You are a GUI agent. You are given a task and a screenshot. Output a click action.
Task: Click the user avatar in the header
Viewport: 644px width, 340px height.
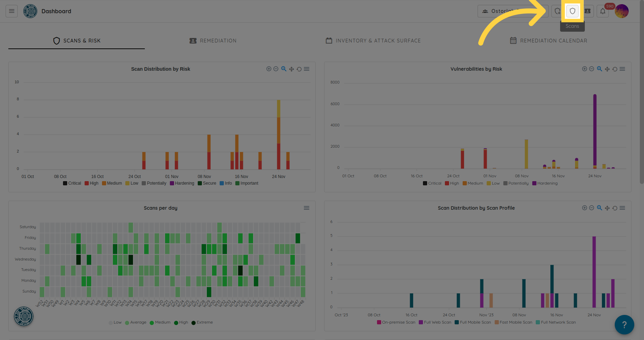[621, 11]
